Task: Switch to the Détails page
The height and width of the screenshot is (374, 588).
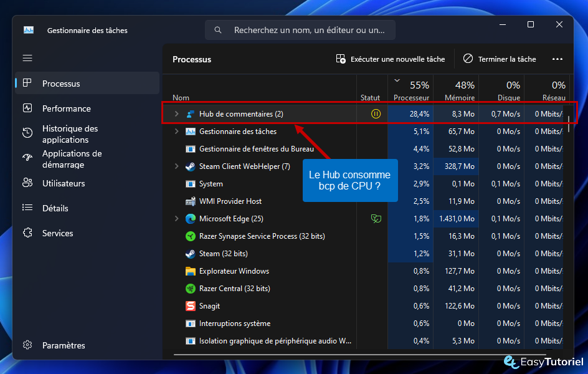Action: [x=87, y=208]
